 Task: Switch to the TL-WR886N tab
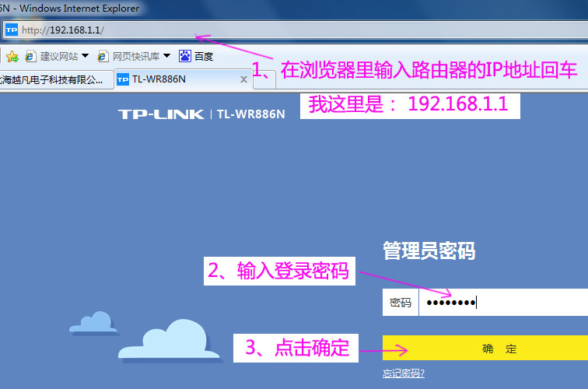pos(184,79)
